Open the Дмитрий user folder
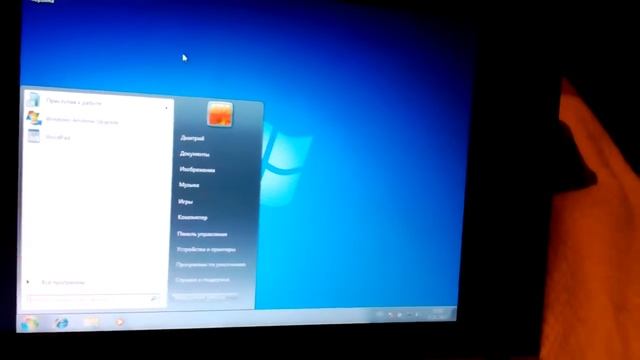 pos(192,138)
